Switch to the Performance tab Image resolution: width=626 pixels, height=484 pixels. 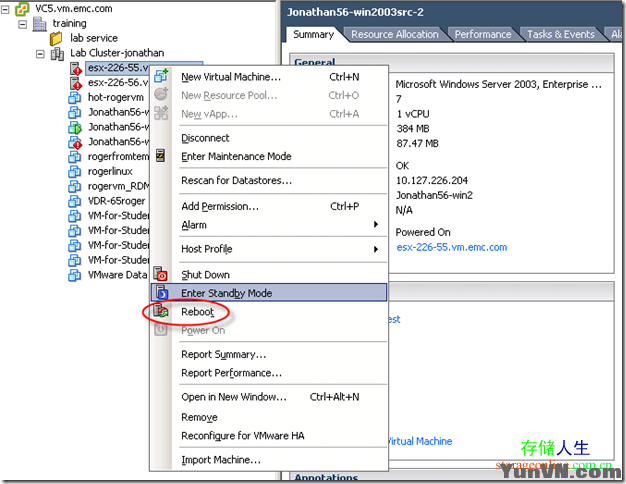coord(483,34)
